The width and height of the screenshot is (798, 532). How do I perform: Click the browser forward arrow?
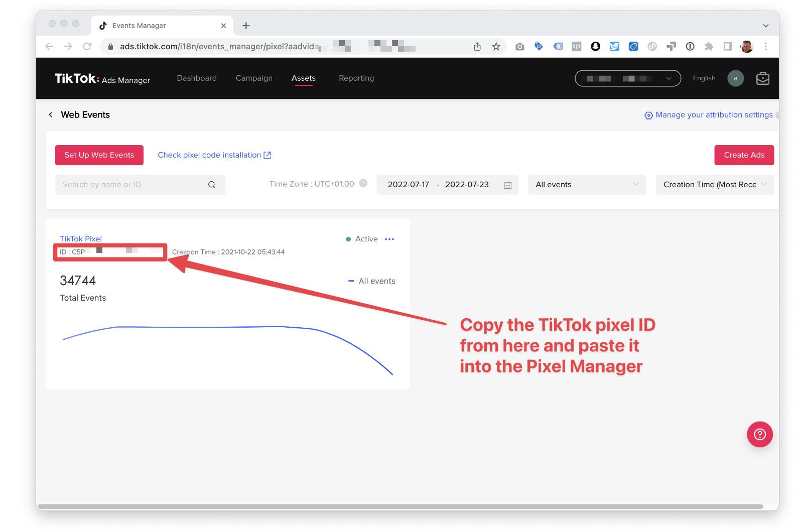tap(68, 46)
